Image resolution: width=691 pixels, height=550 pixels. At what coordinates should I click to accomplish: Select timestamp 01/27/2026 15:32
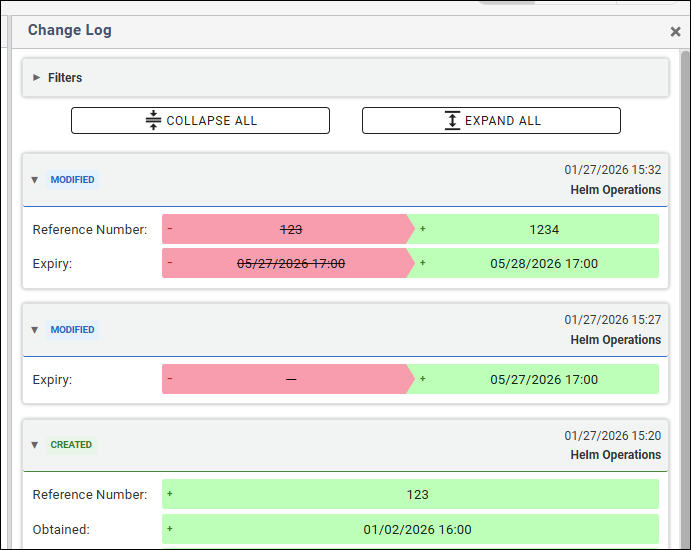coord(613,170)
